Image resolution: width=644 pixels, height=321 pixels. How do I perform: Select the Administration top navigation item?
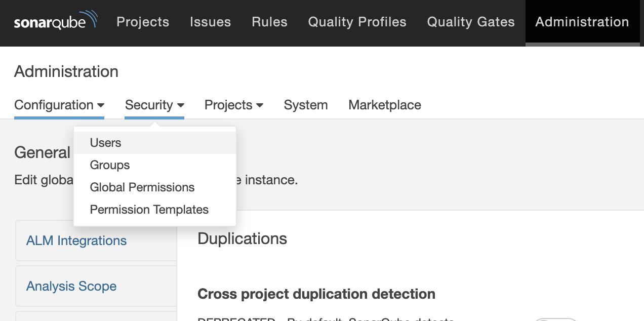[x=582, y=22]
